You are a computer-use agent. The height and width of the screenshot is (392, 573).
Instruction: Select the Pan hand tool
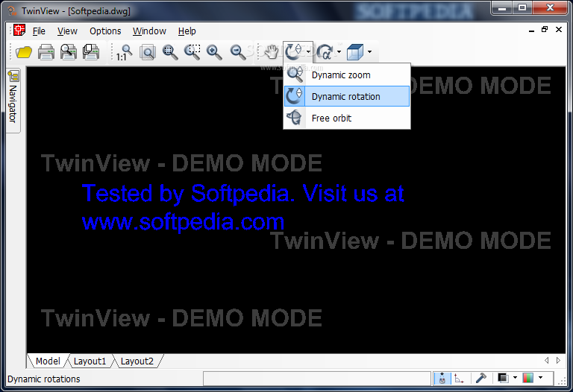[x=271, y=52]
